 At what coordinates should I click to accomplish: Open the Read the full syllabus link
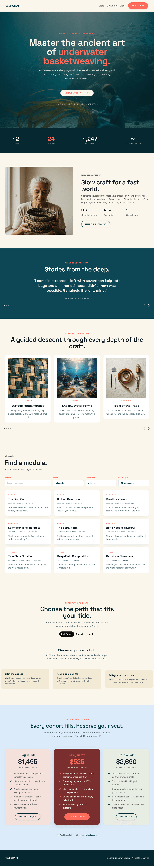[x=87, y=835]
